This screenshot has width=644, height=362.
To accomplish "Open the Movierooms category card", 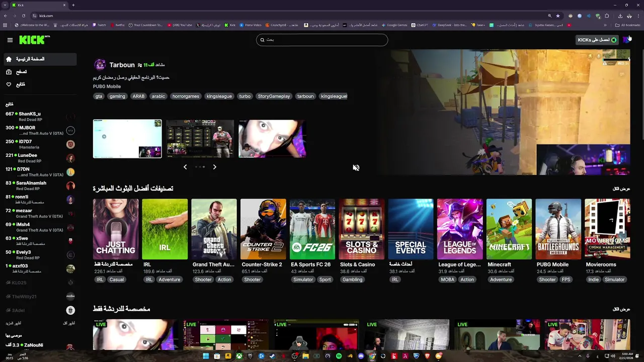I will coord(608,229).
